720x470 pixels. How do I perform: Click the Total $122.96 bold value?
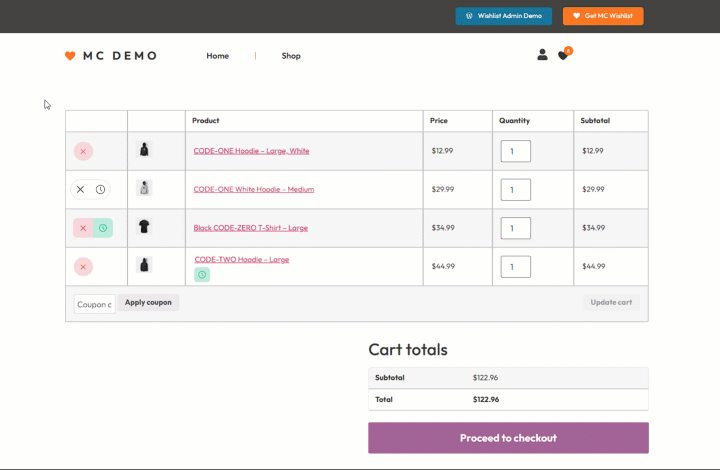486,400
